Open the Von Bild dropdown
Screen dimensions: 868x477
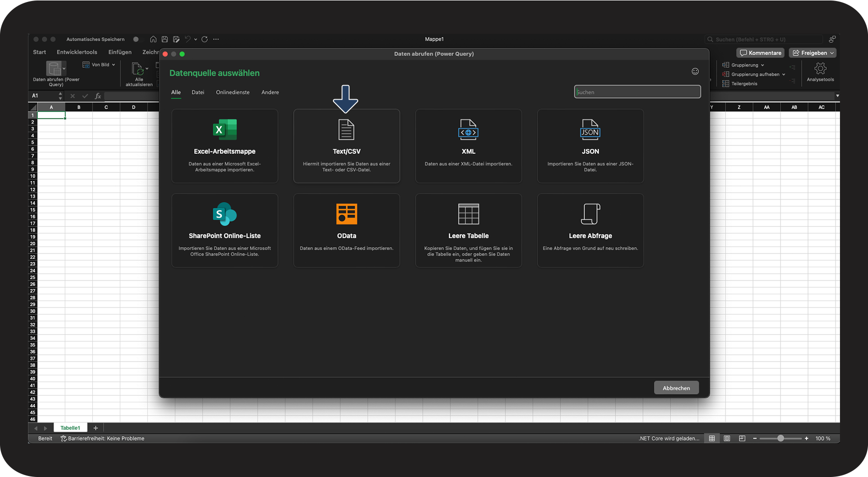[x=113, y=65]
